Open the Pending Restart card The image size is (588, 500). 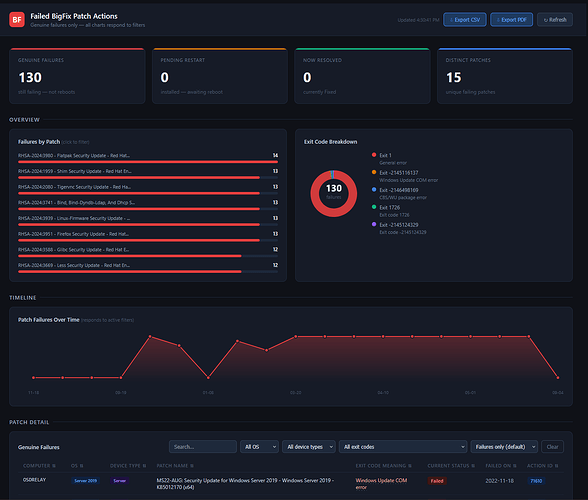[x=220, y=76]
